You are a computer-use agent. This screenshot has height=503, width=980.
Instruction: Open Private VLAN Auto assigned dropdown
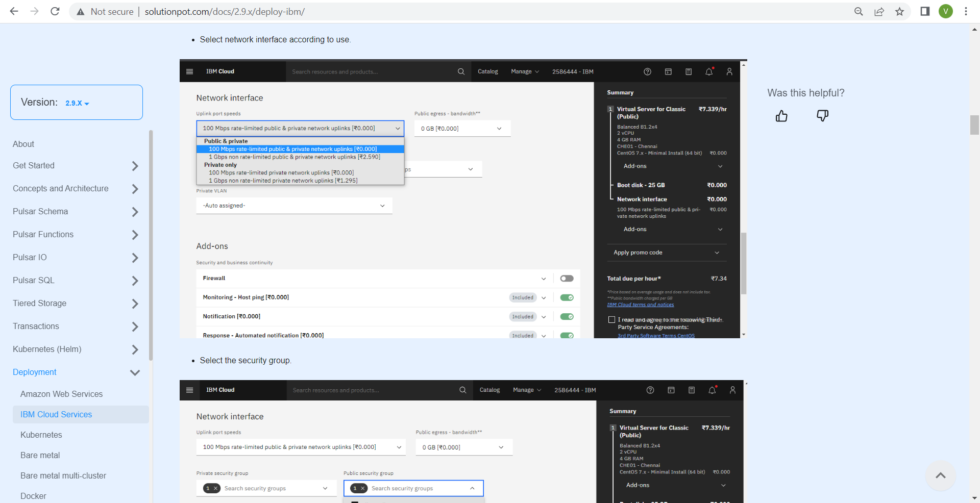294,206
